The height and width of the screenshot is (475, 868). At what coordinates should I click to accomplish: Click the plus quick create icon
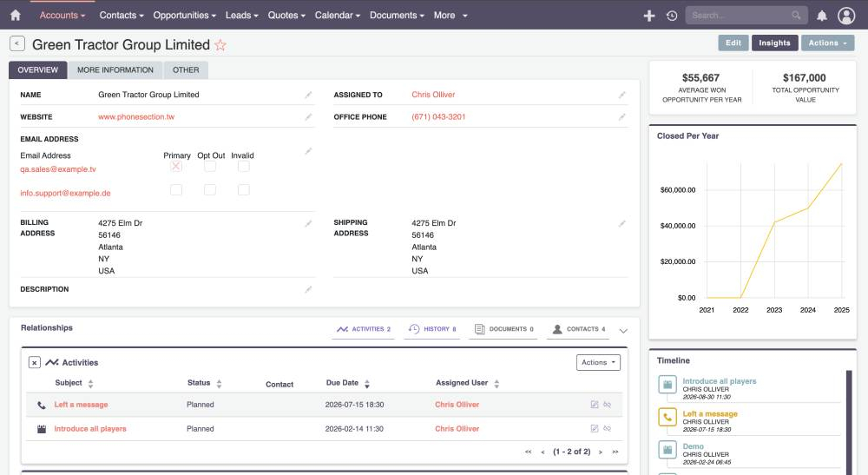pyautogui.click(x=648, y=16)
